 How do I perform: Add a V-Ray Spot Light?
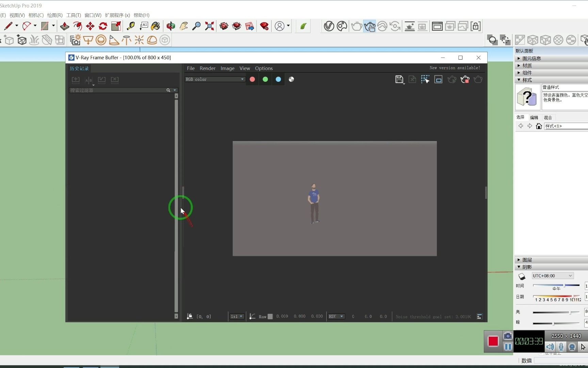coord(114,40)
